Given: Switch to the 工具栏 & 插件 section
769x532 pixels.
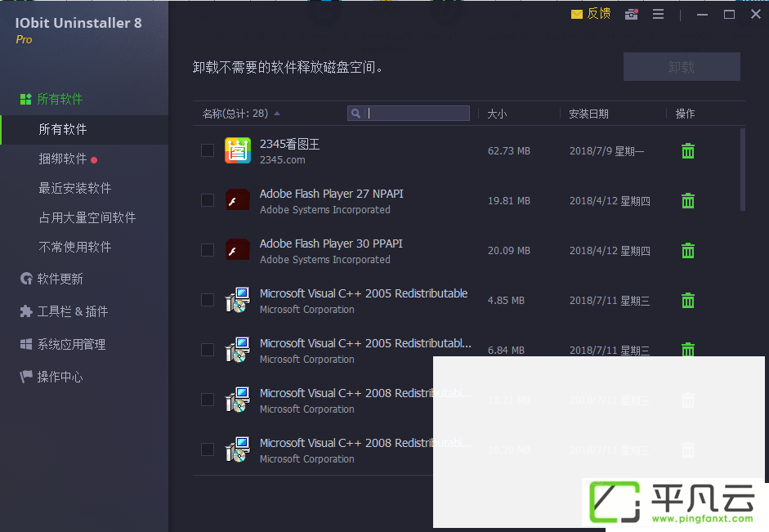Looking at the screenshot, I should pos(73,311).
